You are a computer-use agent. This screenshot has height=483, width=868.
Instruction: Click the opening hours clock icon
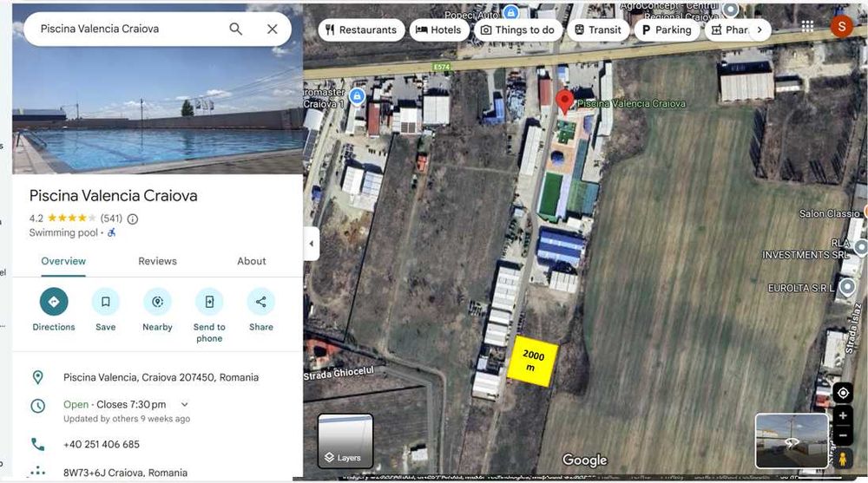pyautogui.click(x=37, y=406)
